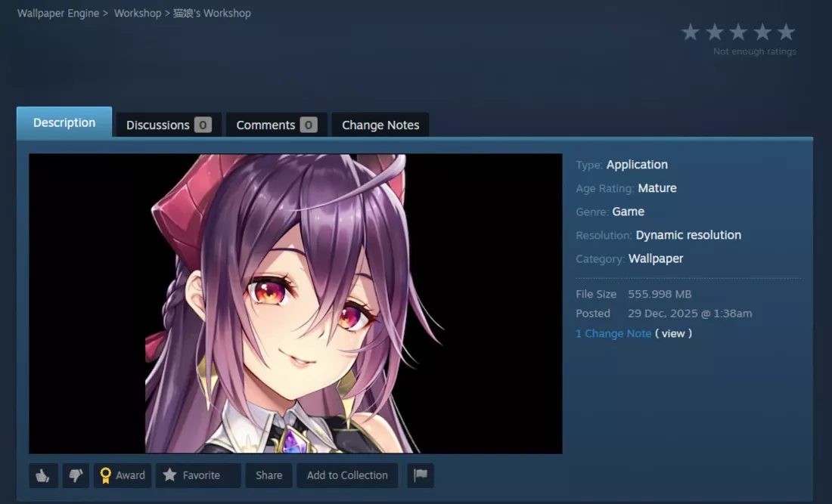Click the third rating star
Viewport: 832px width, 504px height.
pos(739,32)
